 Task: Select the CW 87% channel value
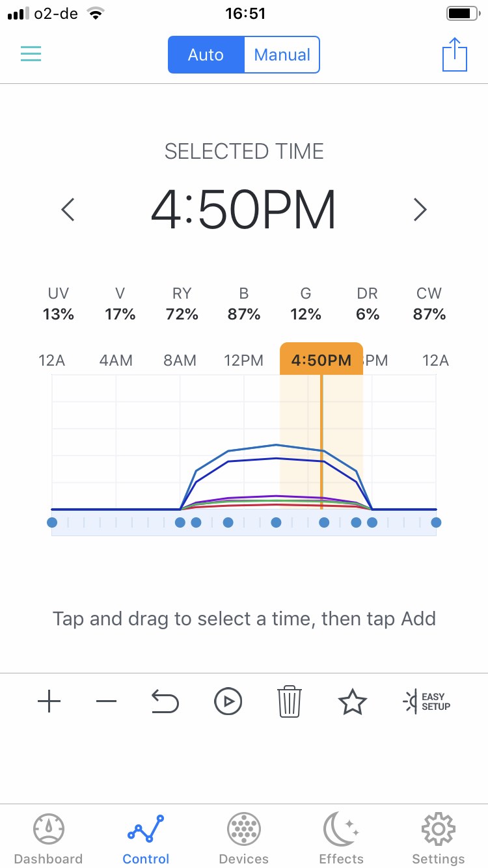pos(429,305)
